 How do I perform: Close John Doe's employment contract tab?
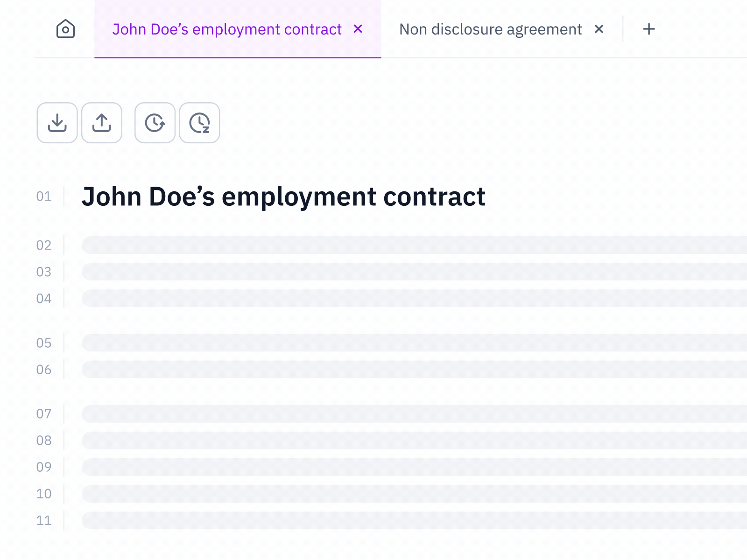358,29
